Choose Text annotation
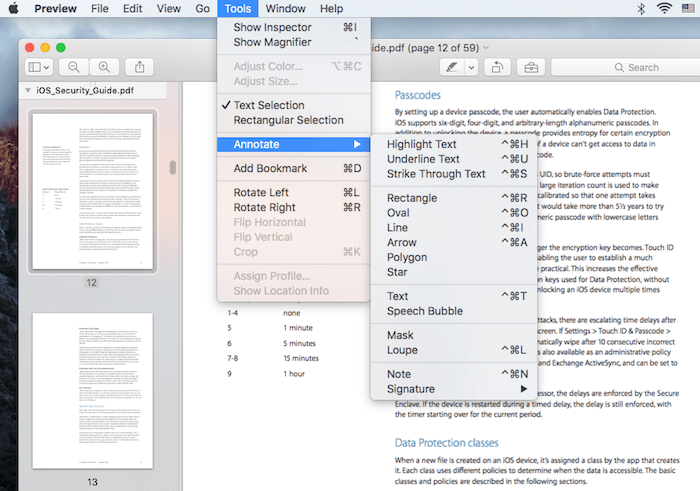700x491 pixels. [454, 296]
